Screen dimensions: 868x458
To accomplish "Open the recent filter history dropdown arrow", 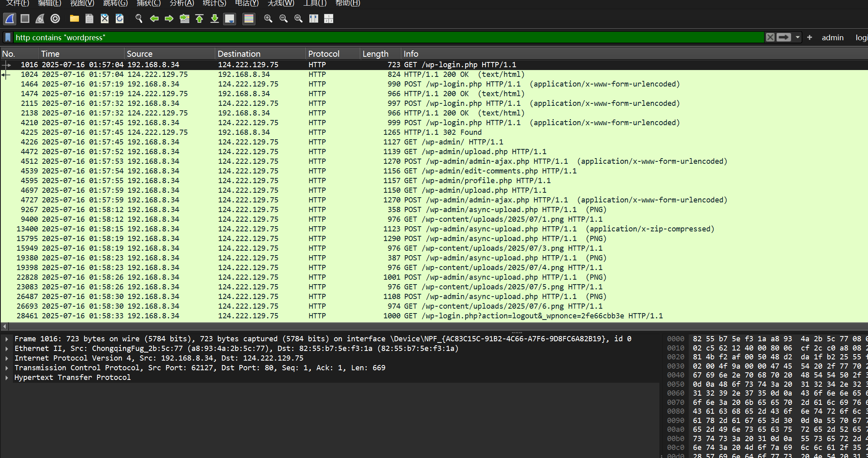I will point(798,37).
